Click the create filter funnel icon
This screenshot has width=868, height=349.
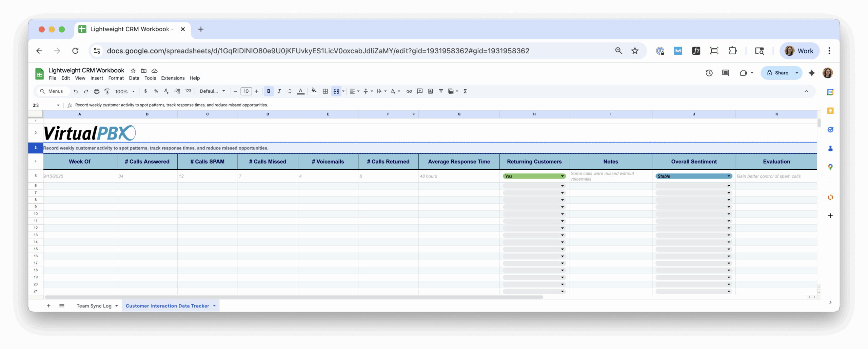click(x=441, y=91)
